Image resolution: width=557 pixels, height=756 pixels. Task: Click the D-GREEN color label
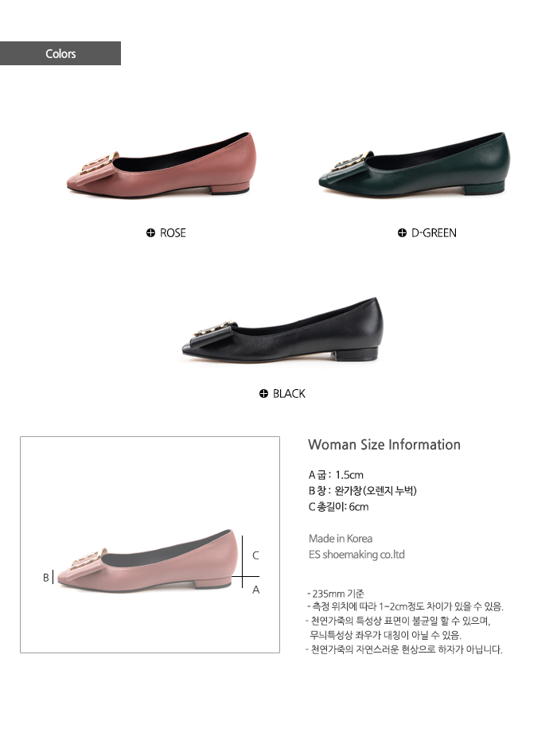pyautogui.click(x=434, y=233)
